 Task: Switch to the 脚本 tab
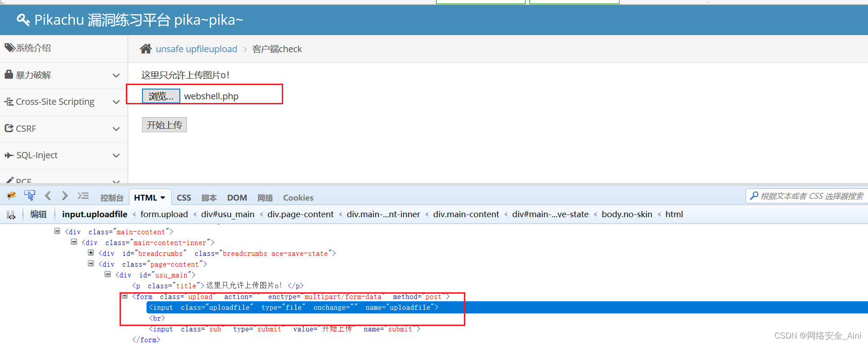click(x=209, y=198)
